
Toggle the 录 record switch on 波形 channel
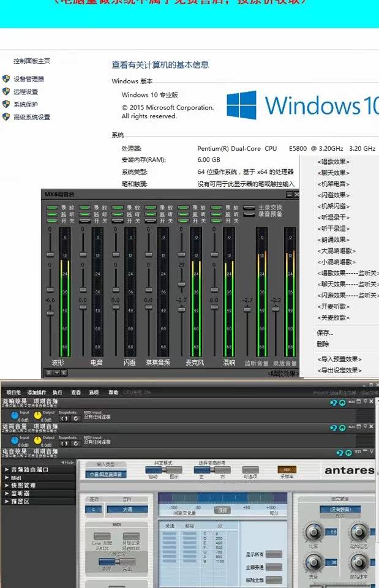[x=51, y=208]
